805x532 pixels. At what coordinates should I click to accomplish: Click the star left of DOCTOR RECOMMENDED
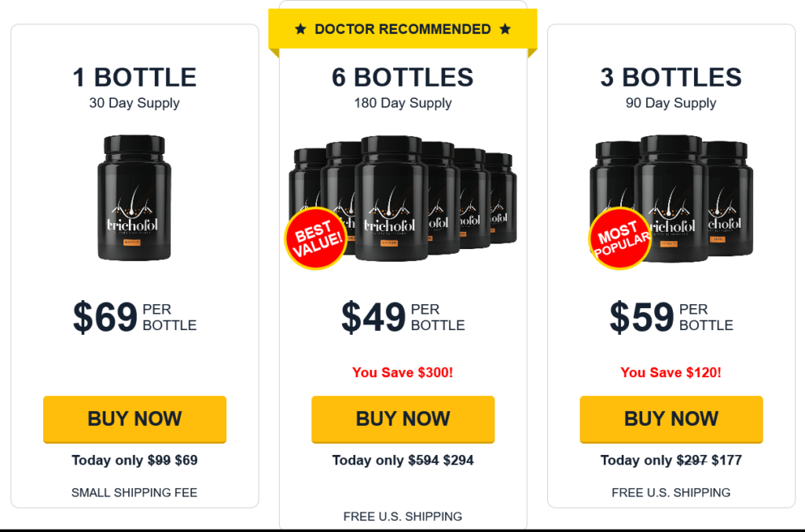[301, 29]
